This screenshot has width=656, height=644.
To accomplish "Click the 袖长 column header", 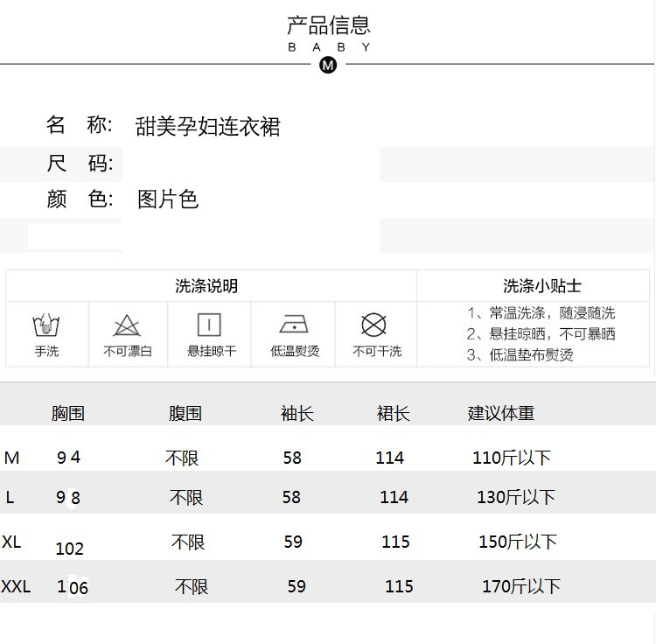I will (297, 414).
